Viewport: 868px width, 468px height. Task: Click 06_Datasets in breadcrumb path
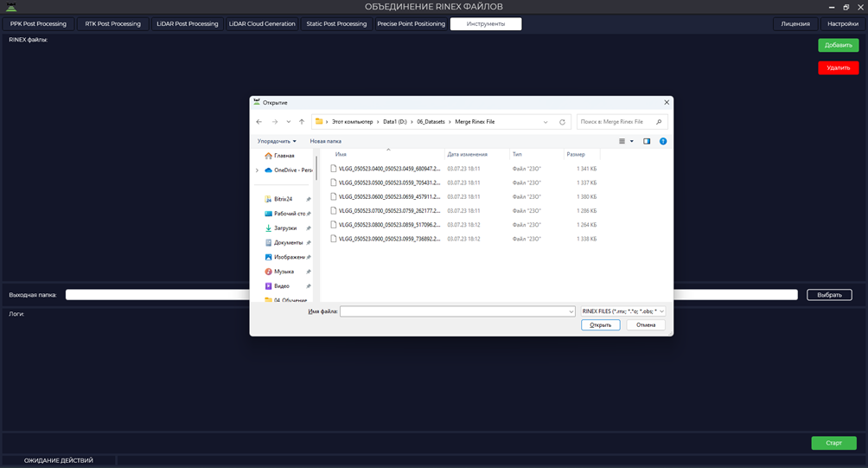tap(431, 122)
